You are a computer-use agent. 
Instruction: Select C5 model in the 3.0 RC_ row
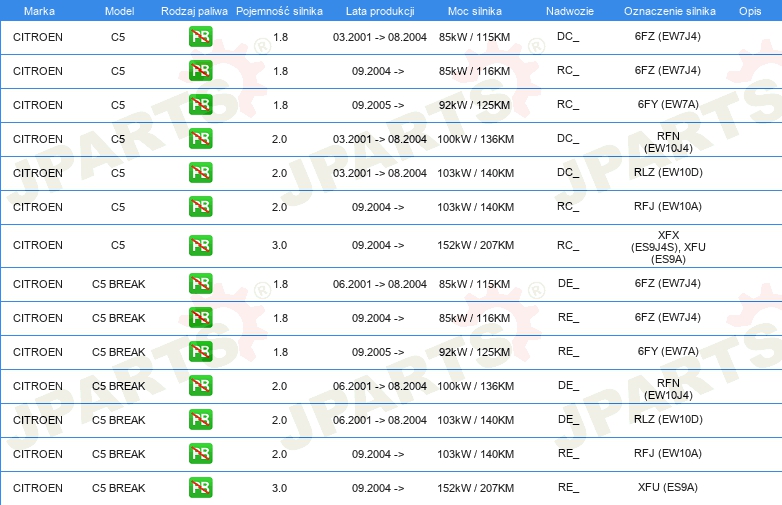118,245
